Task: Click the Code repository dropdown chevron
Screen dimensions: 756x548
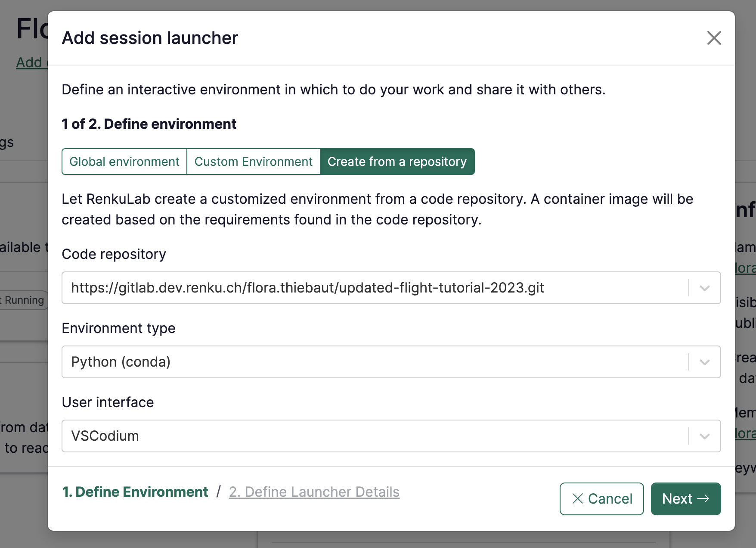Action: pyautogui.click(x=703, y=288)
